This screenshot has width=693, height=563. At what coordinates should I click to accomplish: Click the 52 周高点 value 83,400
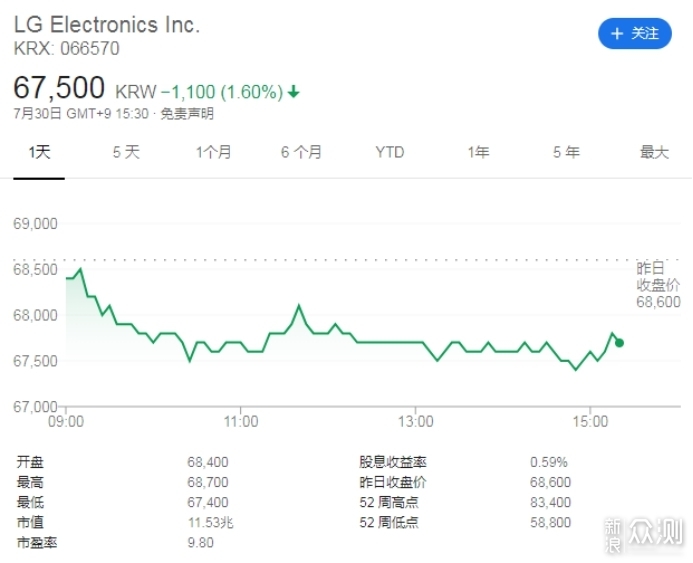[551, 502]
